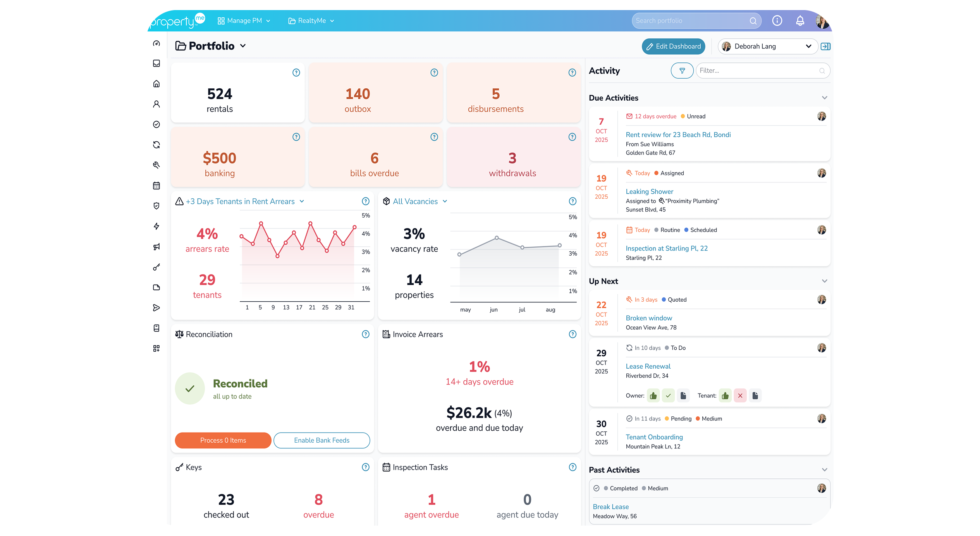Open the megaphone icon in the sidebar
Viewport: 980px width, 536px height.
(156, 247)
